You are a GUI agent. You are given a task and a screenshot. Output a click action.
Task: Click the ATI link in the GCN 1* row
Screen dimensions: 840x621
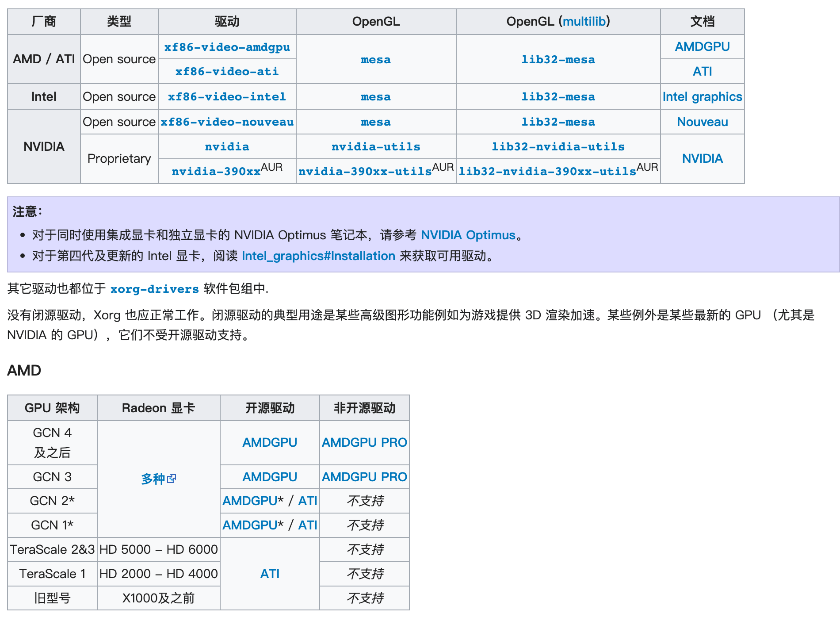[x=308, y=525]
